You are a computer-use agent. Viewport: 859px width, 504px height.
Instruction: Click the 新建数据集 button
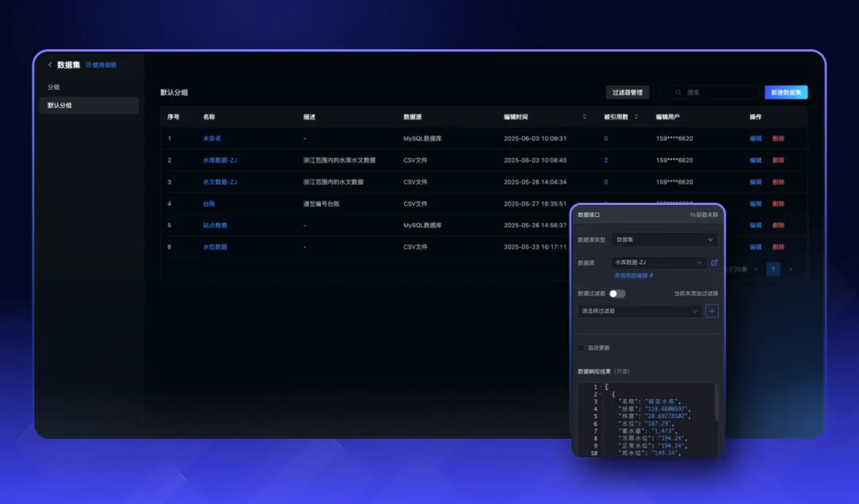pos(786,93)
